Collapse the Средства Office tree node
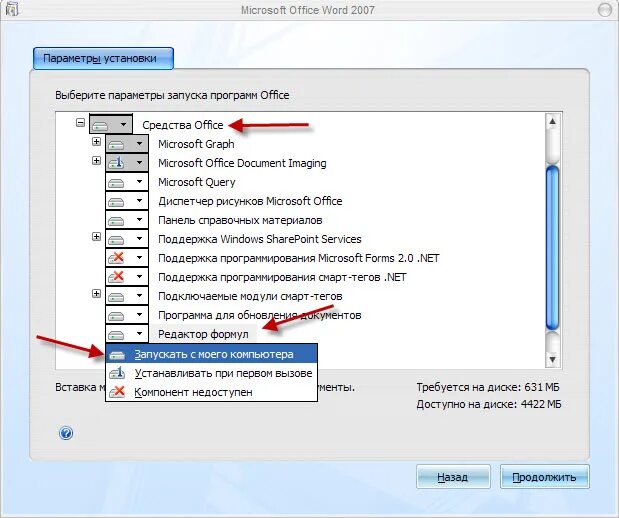619x518 pixels. click(80, 123)
